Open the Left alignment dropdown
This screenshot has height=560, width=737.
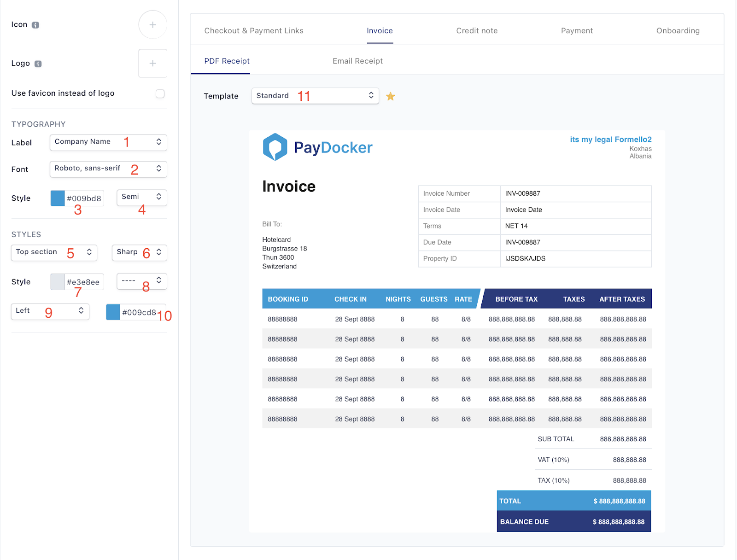pyautogui.click(x=50, y=311)
